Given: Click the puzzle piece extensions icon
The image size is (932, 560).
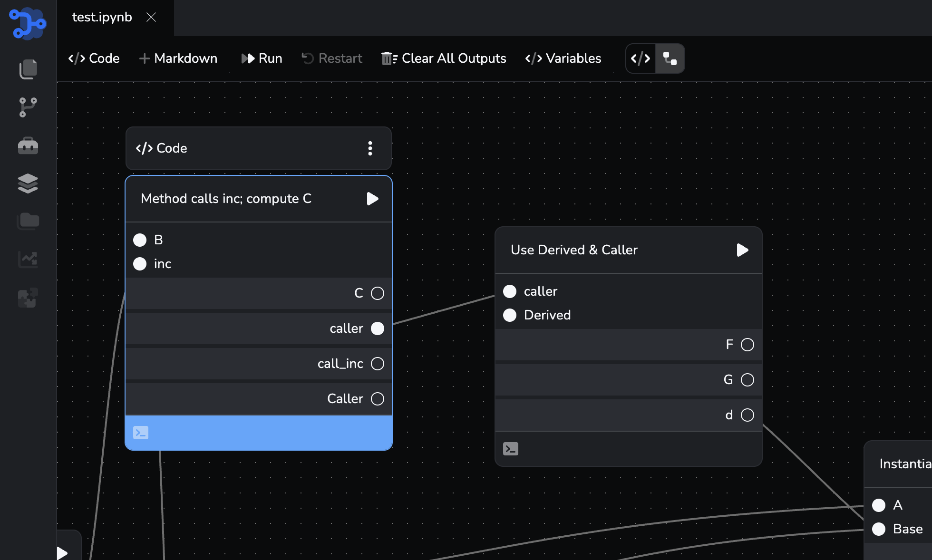Looking at the screenshot, I should click(28, 298).
